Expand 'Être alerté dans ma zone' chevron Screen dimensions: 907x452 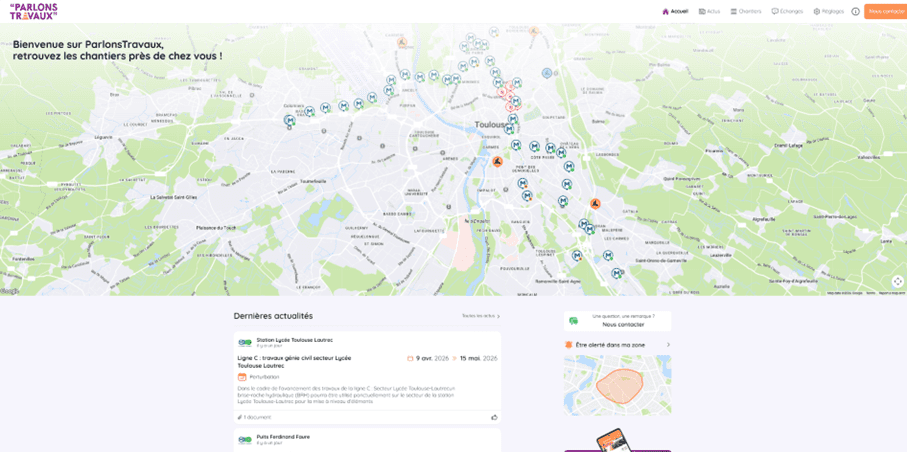tap(668, 345)
